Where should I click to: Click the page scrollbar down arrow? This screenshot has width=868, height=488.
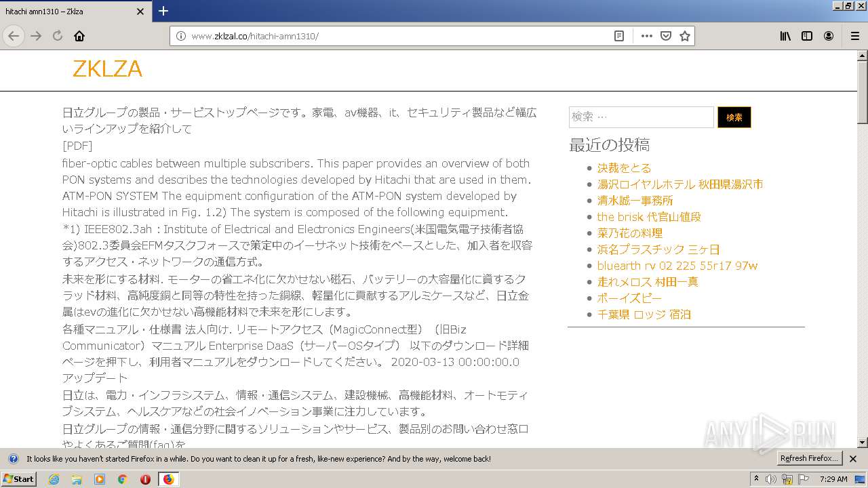862,443
